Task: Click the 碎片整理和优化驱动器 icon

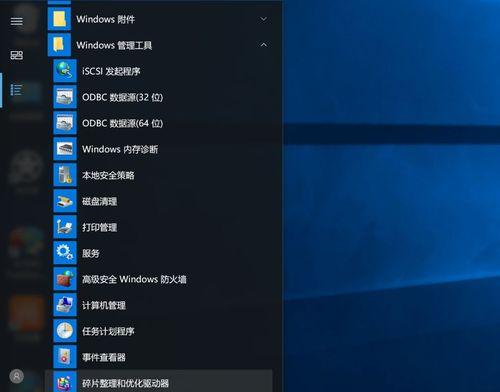Action: [x=65, y=382]
